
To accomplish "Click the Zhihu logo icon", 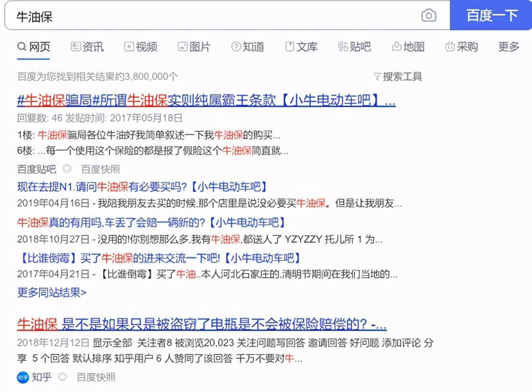I will 23,378.
